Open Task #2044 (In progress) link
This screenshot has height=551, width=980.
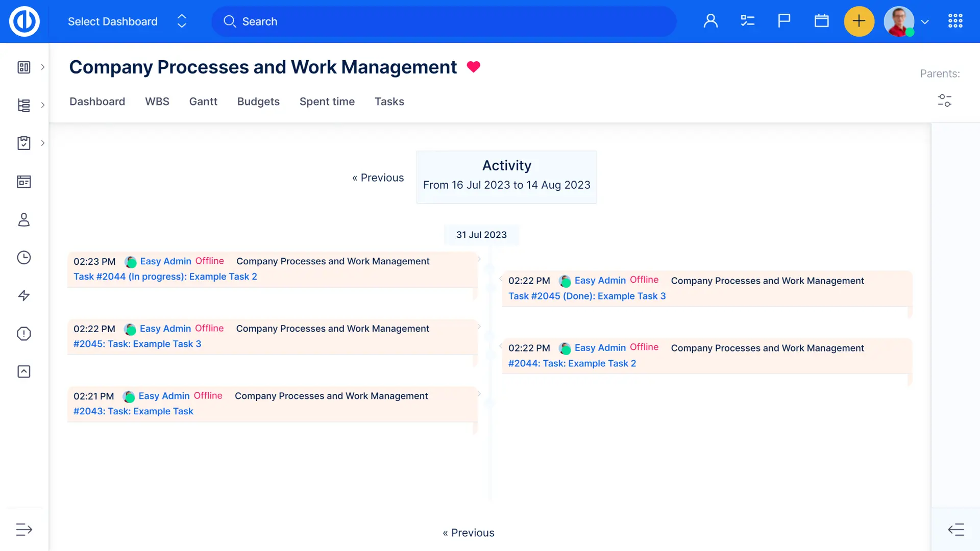pos(165,277)
